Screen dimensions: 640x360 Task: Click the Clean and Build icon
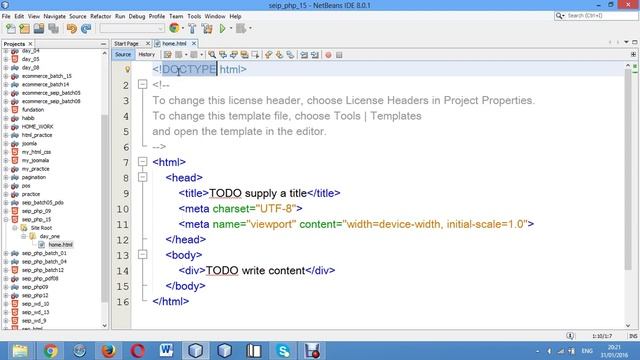[207, 29]
